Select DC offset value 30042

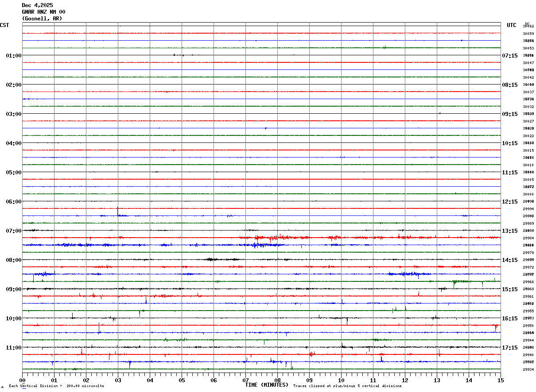(528, 77)
